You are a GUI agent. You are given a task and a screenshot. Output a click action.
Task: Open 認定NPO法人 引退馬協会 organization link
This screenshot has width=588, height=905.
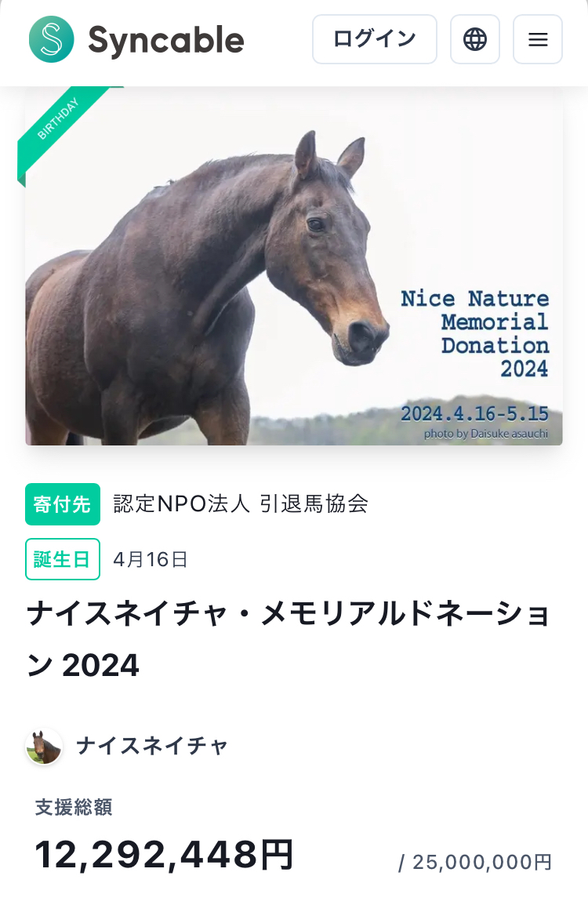241,504
